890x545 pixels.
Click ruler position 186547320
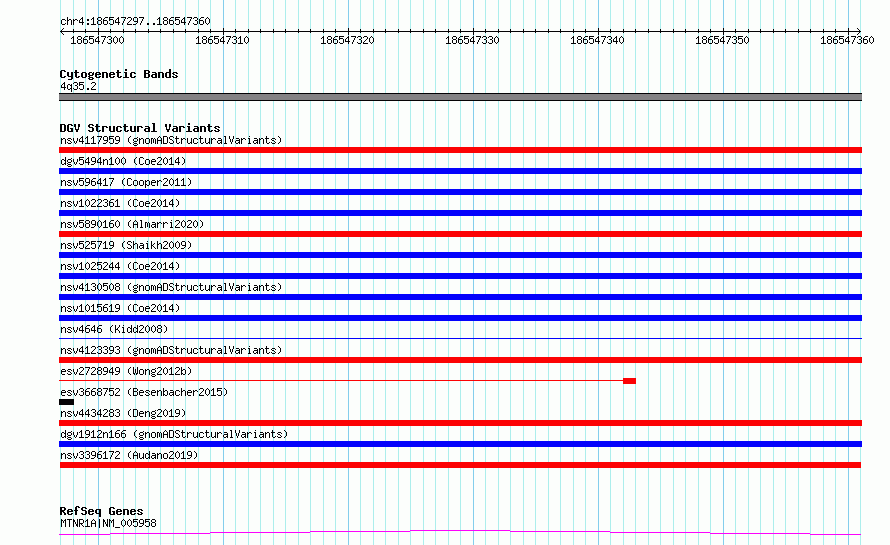tap(347, 40)
